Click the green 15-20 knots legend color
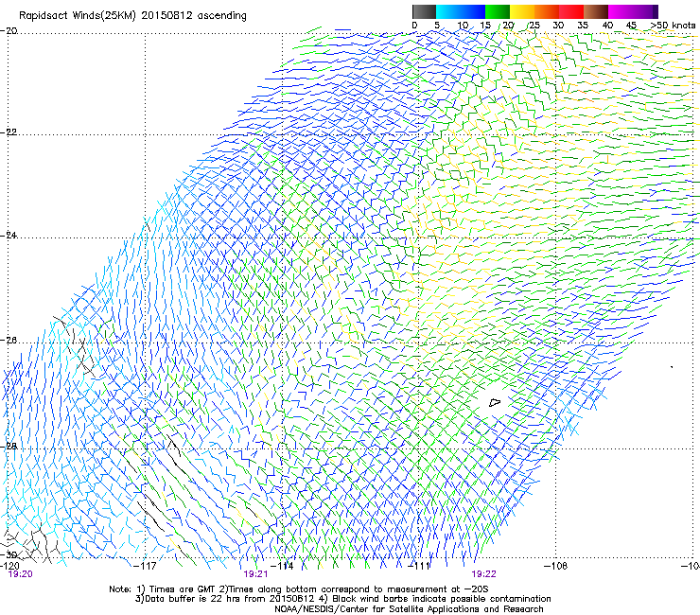 coord(498,11)
